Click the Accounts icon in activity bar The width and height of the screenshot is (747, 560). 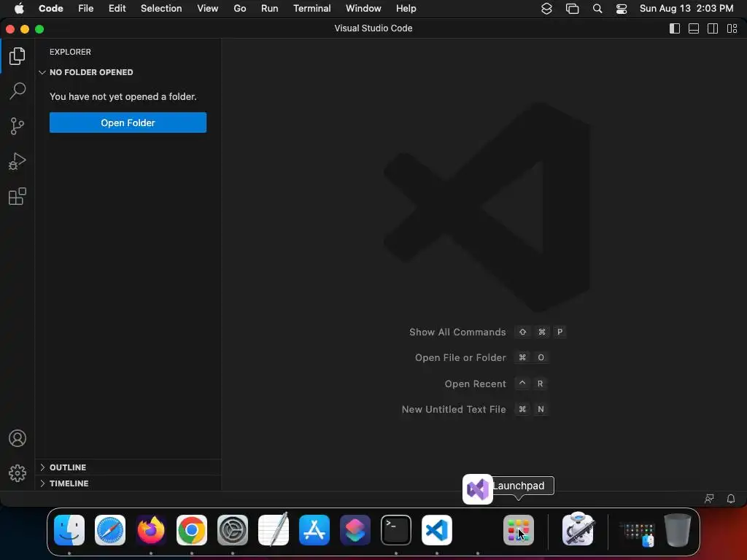[18, 438]
